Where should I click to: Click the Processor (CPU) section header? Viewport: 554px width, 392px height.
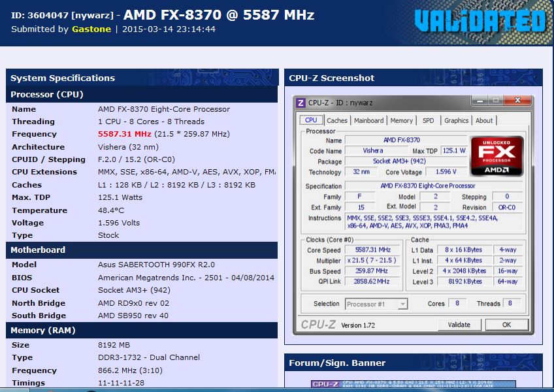(142, 95)
